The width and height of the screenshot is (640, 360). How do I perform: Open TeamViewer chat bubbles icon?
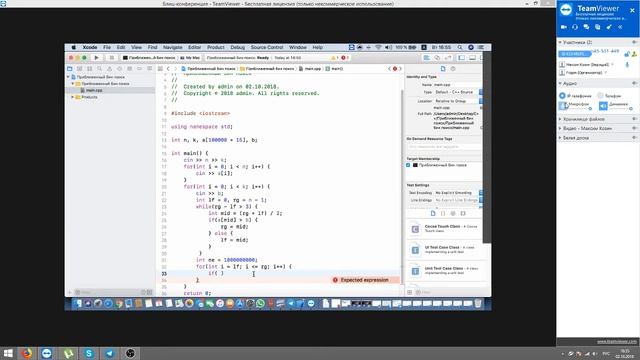click(586, 27)
